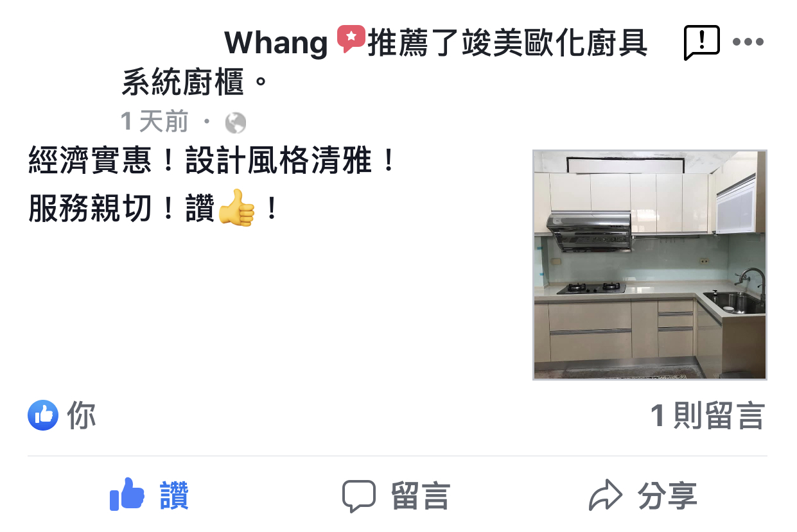
Task: View comments via 1則留言
Action: pos(708,415)
